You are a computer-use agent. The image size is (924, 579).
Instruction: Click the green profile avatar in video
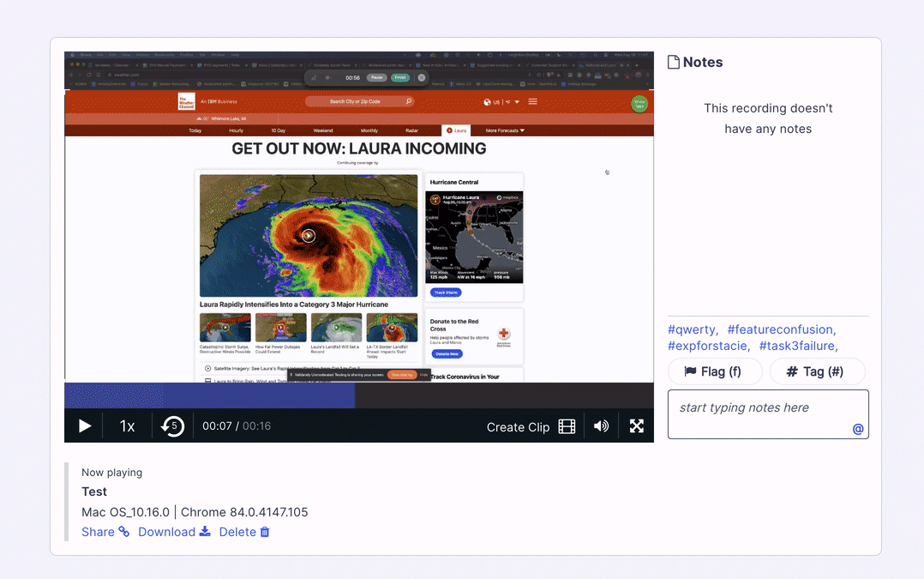click(639, 104)
